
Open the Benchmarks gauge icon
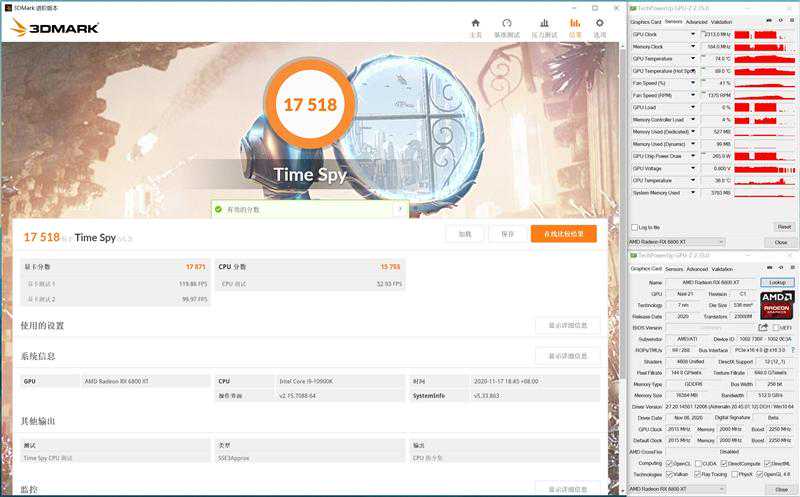point(507,26)
